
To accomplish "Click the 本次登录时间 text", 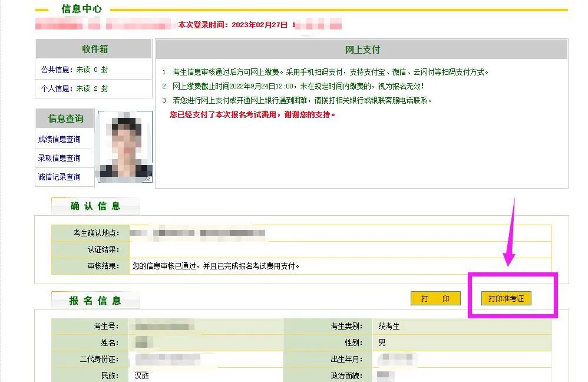I will tap(233, 25).
